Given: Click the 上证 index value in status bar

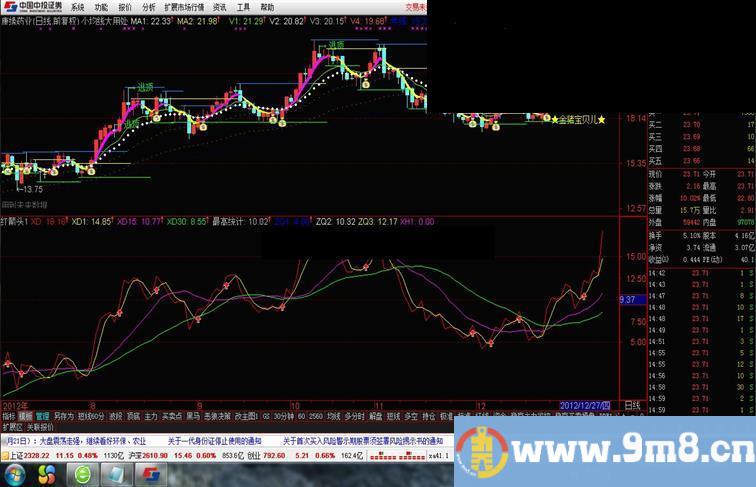Looking at the screenshot, I should [34, 455].
